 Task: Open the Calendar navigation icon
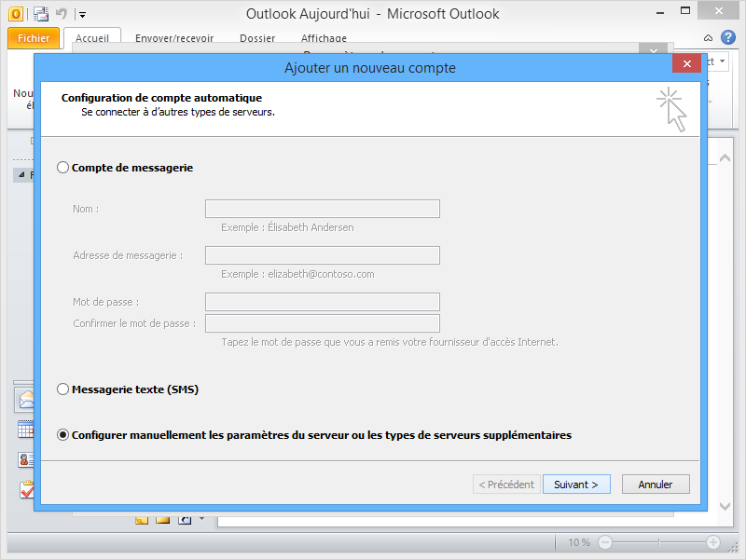point(26,430)
